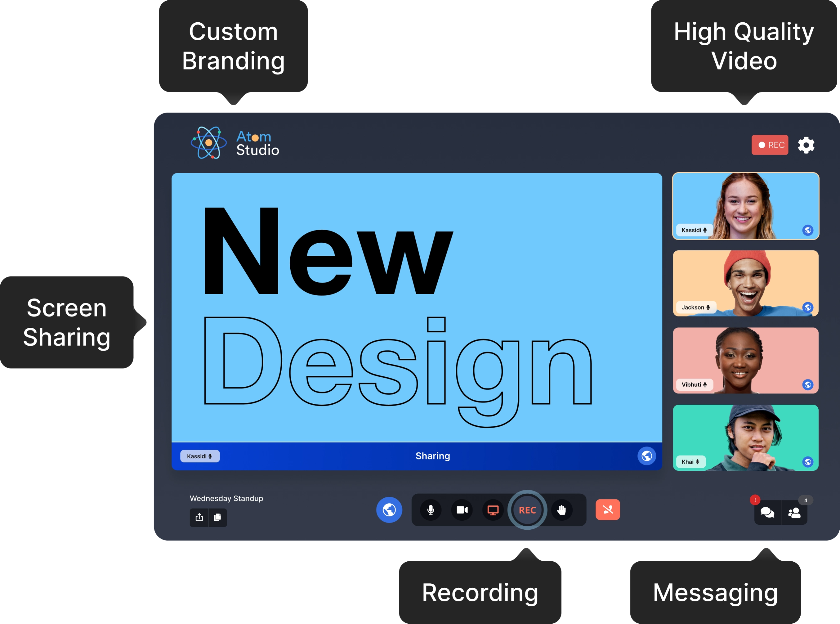
Task: Turn off the camera button
Action: point(462,510)
